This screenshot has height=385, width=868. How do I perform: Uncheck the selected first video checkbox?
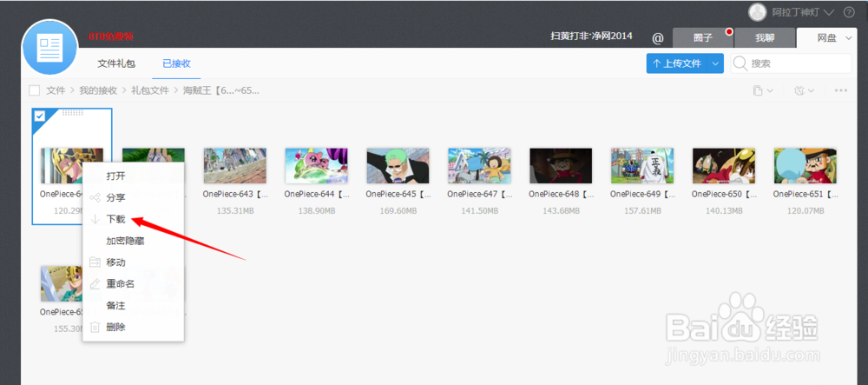[x=40, y=116]
